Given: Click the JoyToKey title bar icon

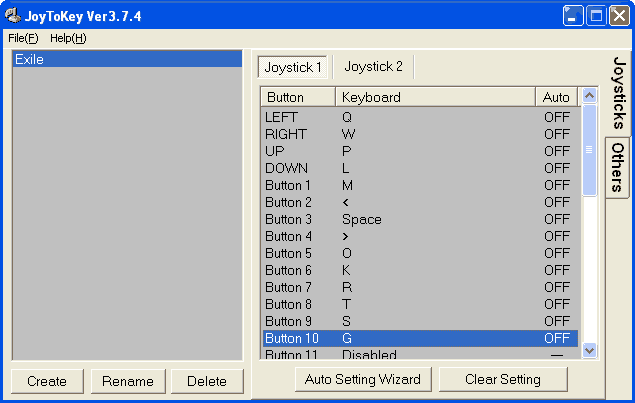Looking at the screenshot, I should point(13,16).
